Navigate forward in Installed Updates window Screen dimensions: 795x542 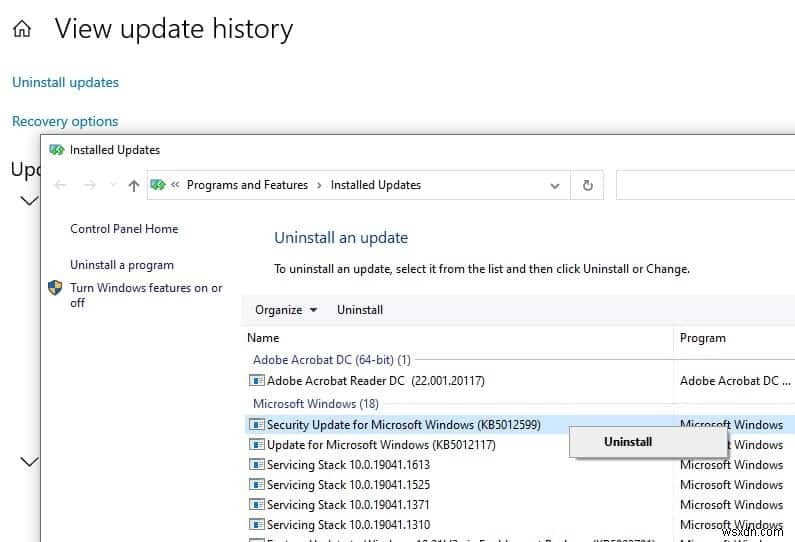90,185
